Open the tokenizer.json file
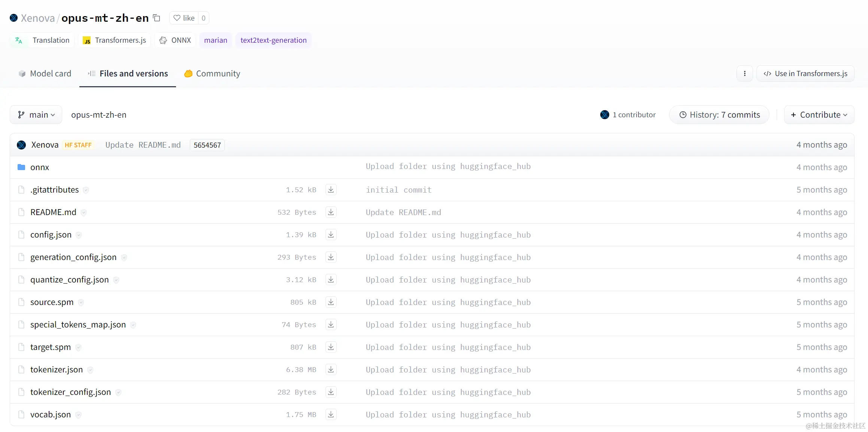Screen dimensions: 868x432 coord(57,369)
